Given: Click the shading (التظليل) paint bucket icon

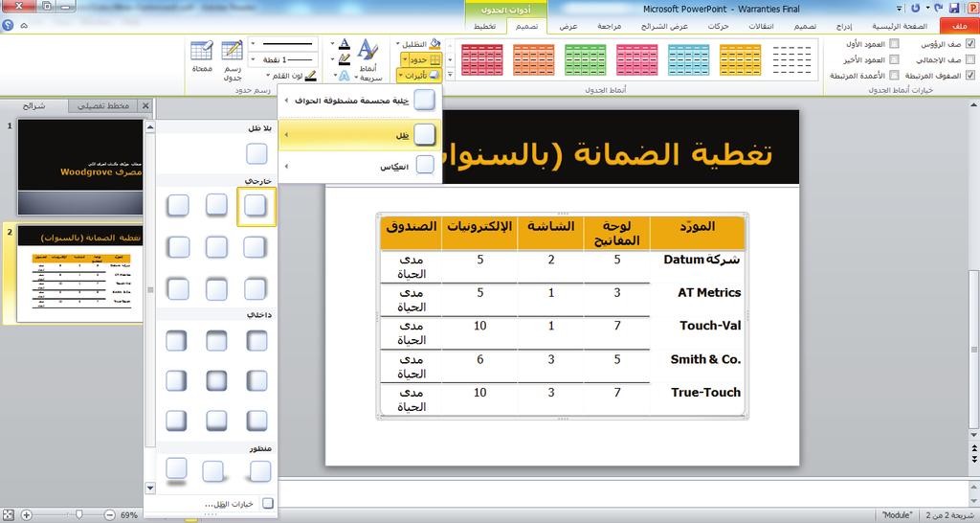Looking at the screenshot, I should 435,44.
